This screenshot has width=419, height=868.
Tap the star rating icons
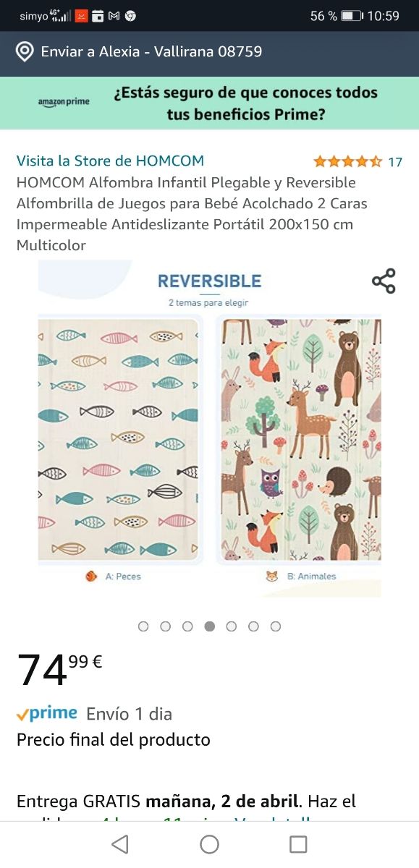(x=347, y=161)
